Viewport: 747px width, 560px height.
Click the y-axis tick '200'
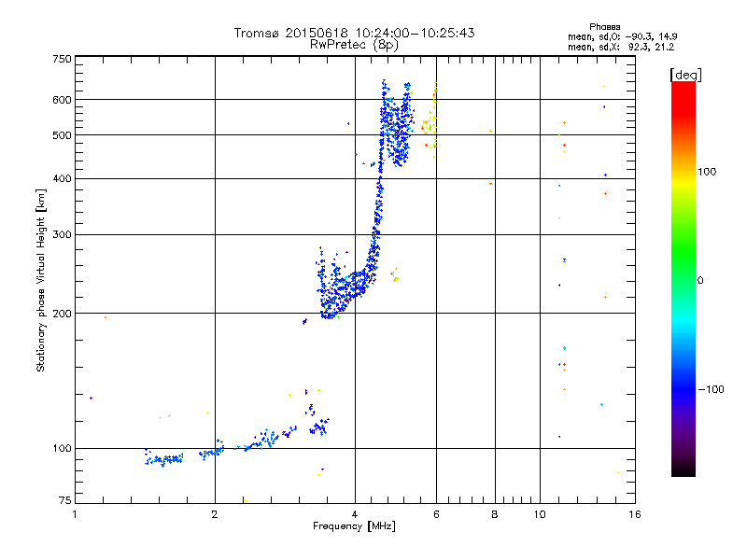[x=63, y=314]
